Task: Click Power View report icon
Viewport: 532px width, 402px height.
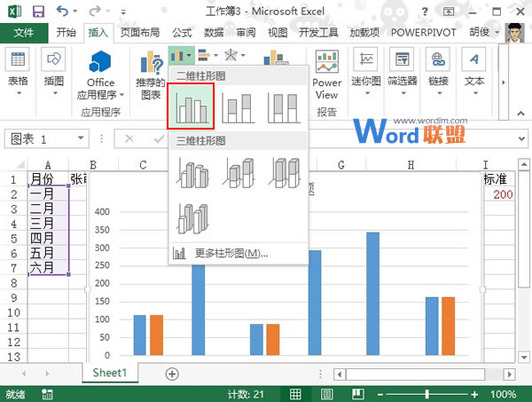Action: click(326, 75)
